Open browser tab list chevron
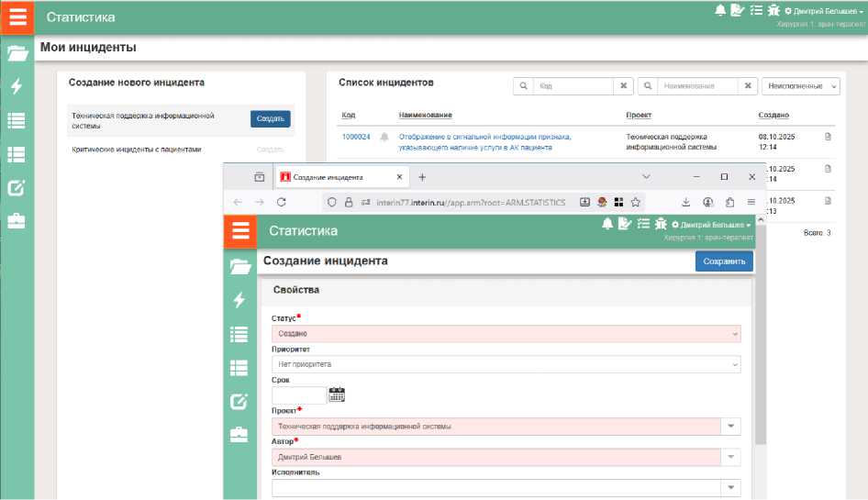Screen dimensions: 868x500 646,177
